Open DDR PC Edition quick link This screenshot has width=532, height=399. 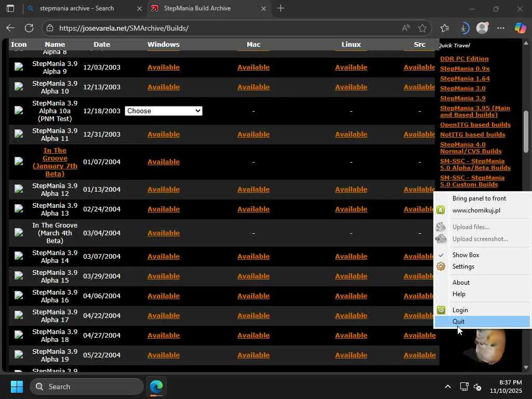(464, 59)
